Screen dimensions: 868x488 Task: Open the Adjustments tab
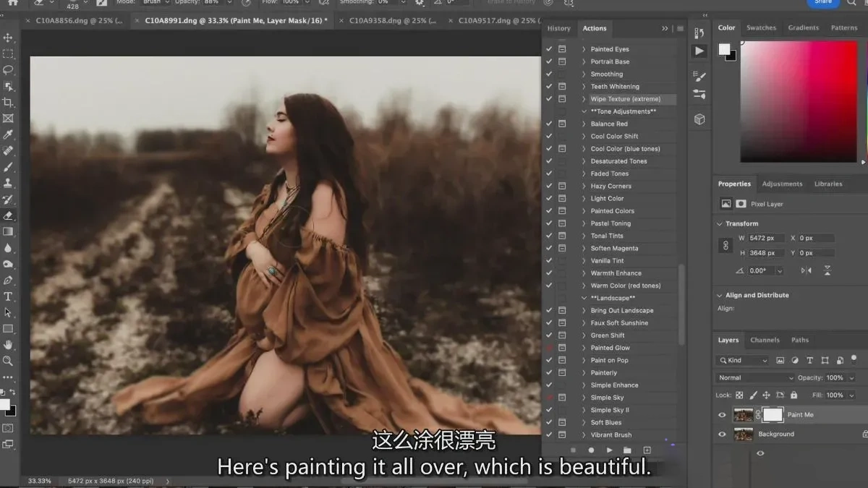(782, 184)
